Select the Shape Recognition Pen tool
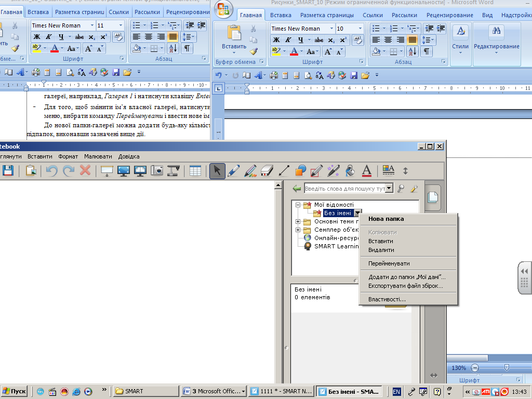Viewport: 532px width, 399px height. [x=316, y=170]
